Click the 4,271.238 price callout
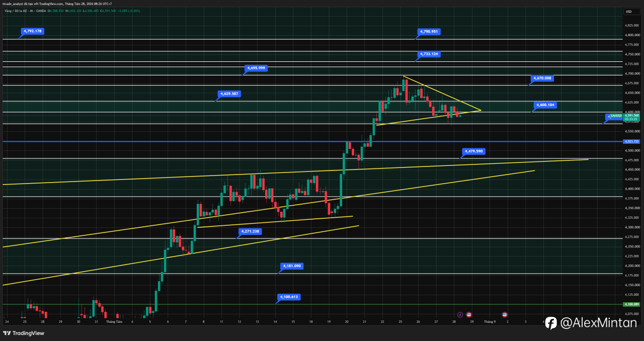The image size is (644, 341). point(251,231)
